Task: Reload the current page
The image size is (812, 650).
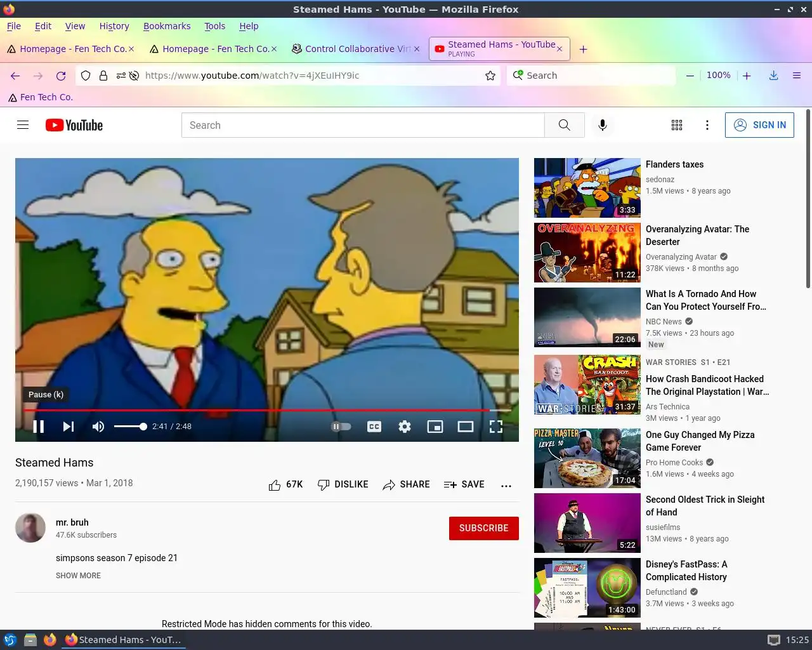Action: [x=61, y=76]
